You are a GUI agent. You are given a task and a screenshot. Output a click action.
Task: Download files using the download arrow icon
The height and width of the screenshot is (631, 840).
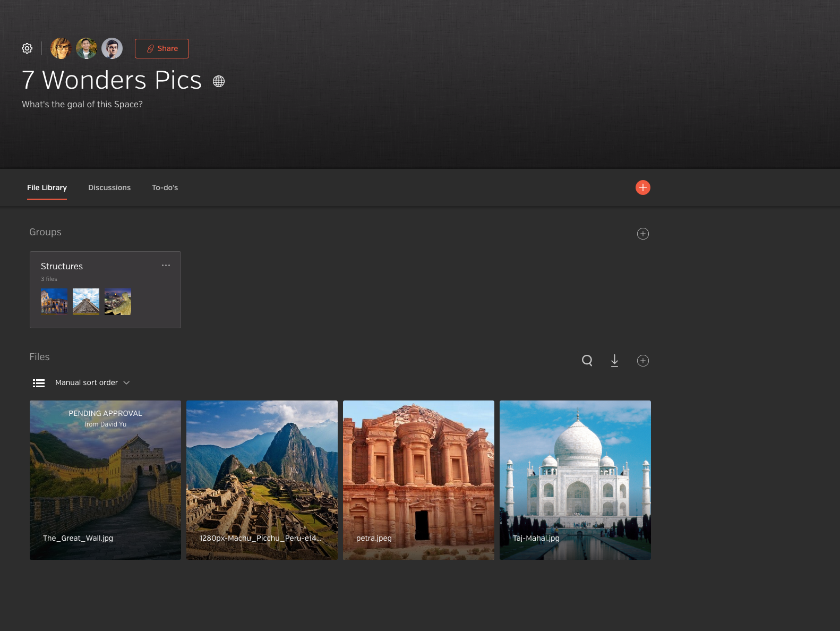614,361
